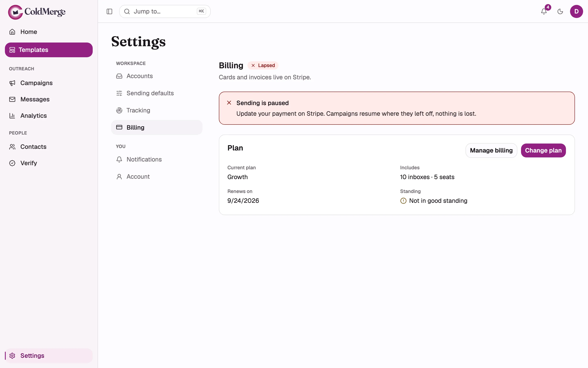Click the Notifications settings bell icon
588x368 pixels.
coord(119,159)
